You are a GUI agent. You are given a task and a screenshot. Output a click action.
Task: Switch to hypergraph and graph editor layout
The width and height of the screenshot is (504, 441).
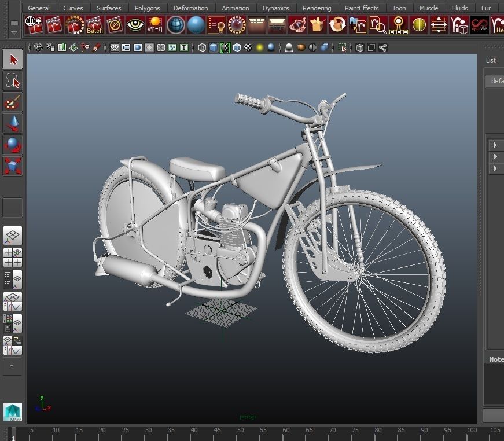click(x=13, y=345)
